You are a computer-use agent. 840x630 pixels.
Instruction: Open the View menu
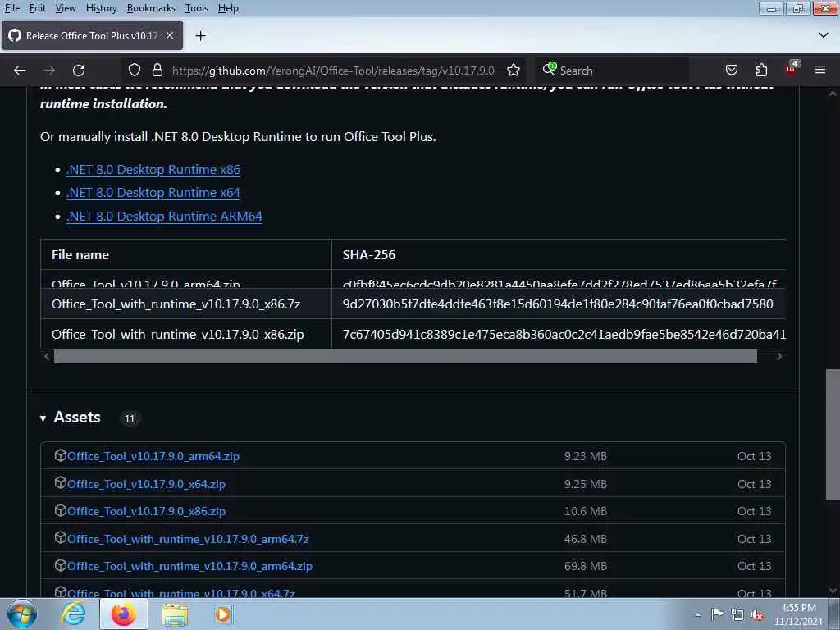pyautogui.click(x=66, y=8)
